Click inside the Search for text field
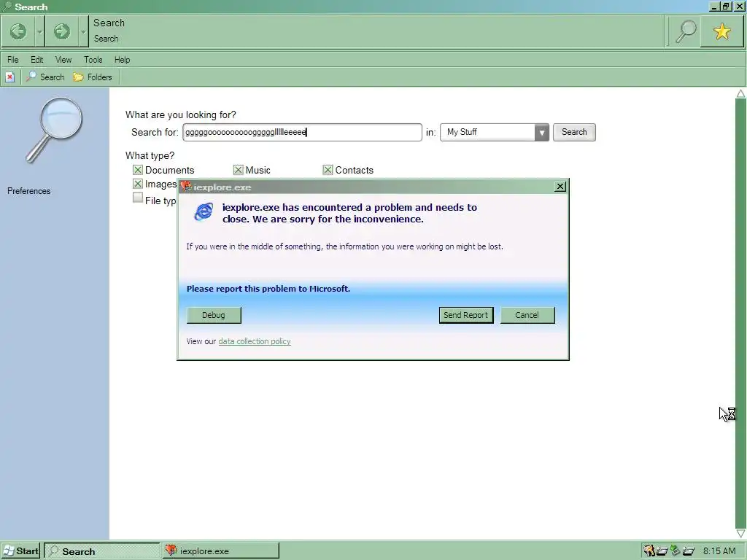 pos(302,133)
